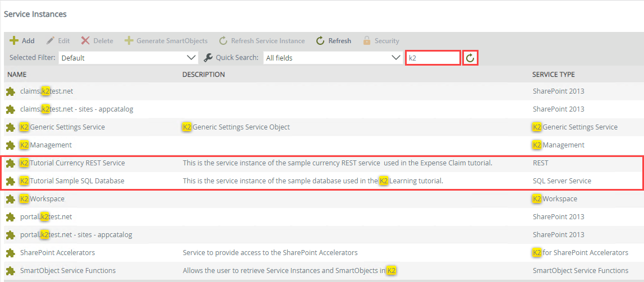This screenshot has height=282, width=644.
Task: Click SharePoint Accelerators access description text
Action: click(270, 252)
